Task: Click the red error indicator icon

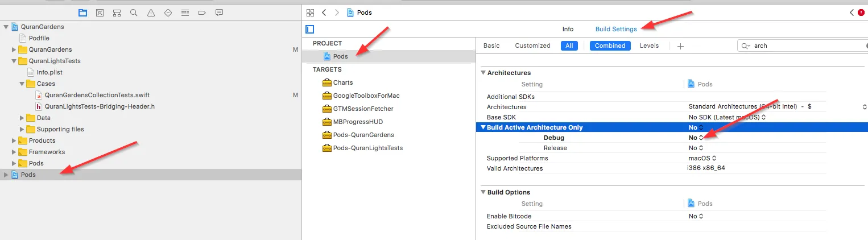Action: [862, 13]
